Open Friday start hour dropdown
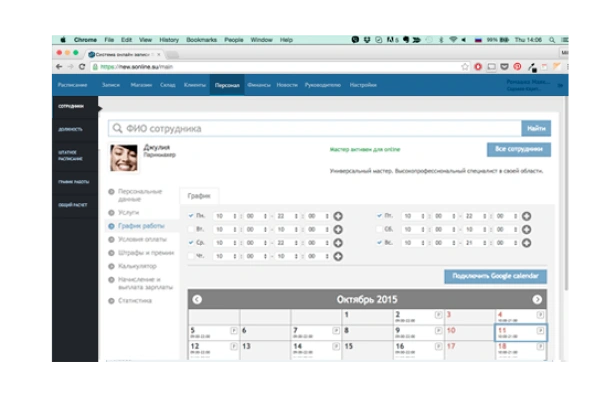The width and height of the screenshot is (616, 405). point(415,216)
